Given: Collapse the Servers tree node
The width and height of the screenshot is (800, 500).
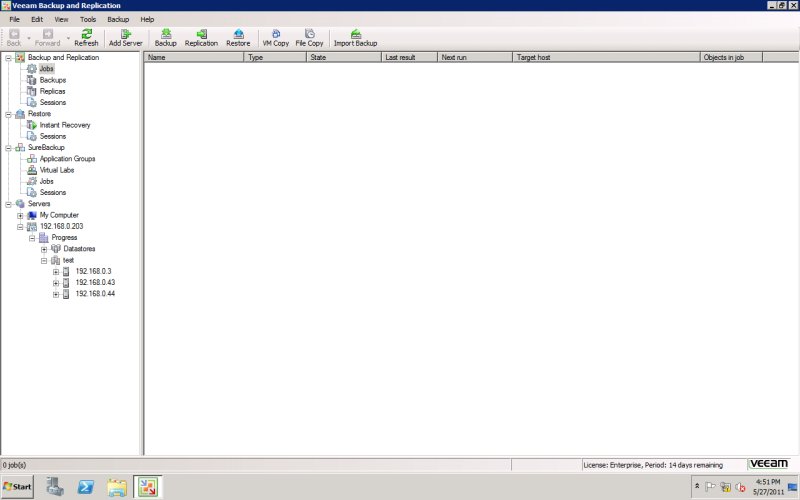Looking at the screenshot, I should [8, 204].
